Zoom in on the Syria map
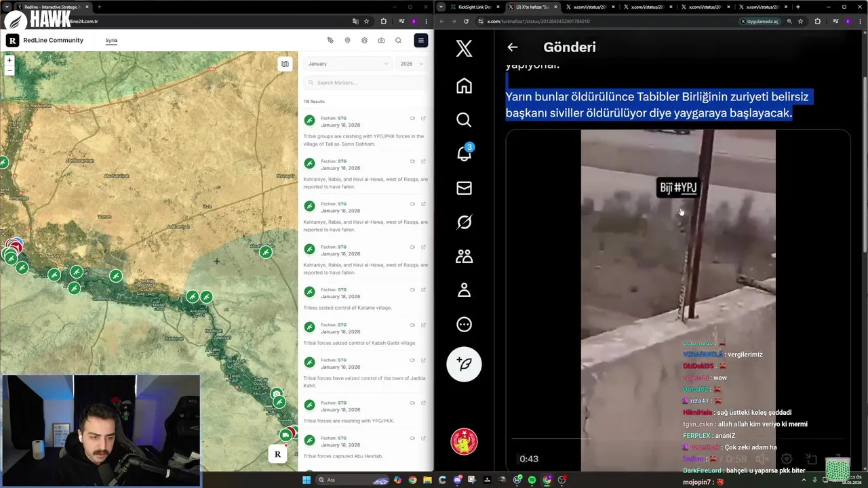 (x=9, y=60)
